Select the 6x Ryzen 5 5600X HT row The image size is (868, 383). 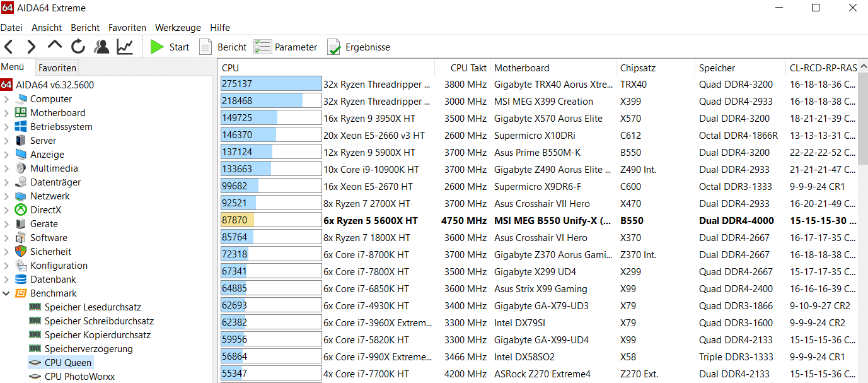click(x=538, y=220)
